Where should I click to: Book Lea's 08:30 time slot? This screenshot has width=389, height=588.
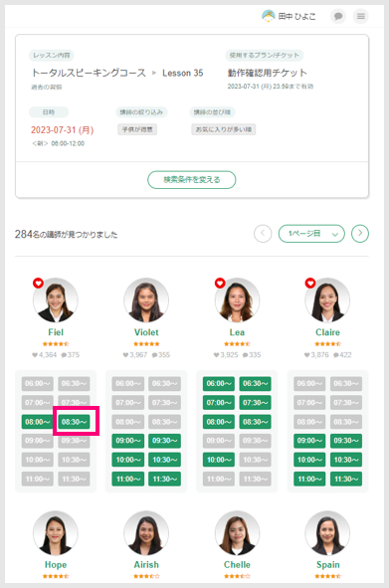click(255, 422)
